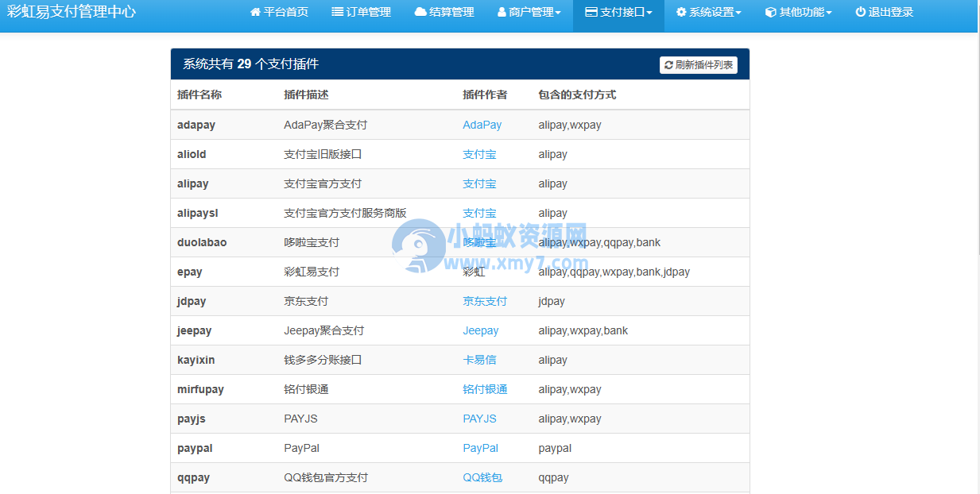Click the 包含的支付方式 column header

tap(577, 95)
